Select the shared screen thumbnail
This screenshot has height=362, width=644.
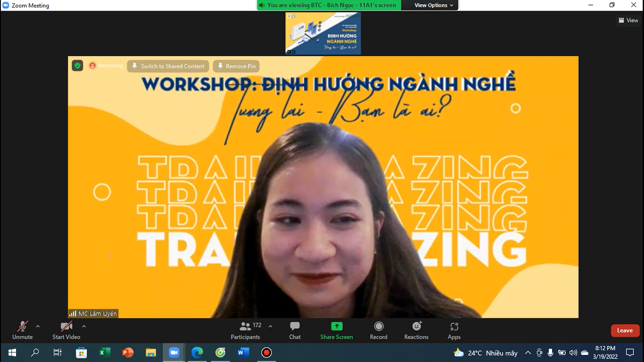tap(323, 33)
